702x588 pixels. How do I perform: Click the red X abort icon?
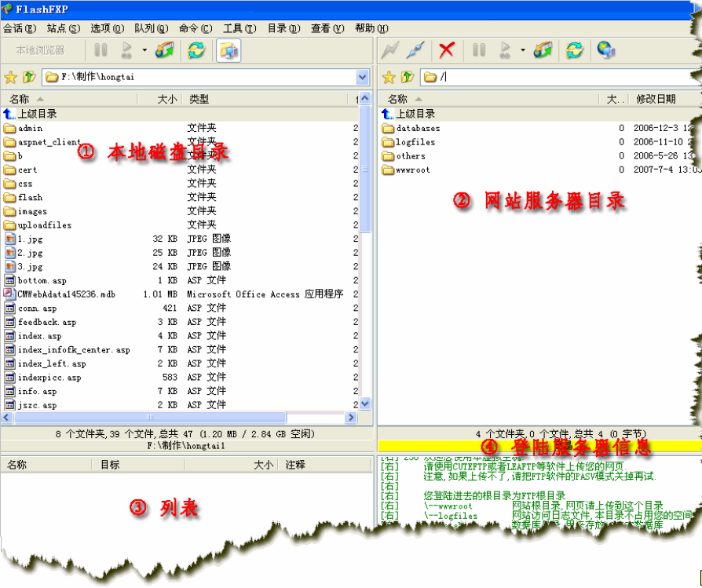pyautogui.click(x=446, y=51)
